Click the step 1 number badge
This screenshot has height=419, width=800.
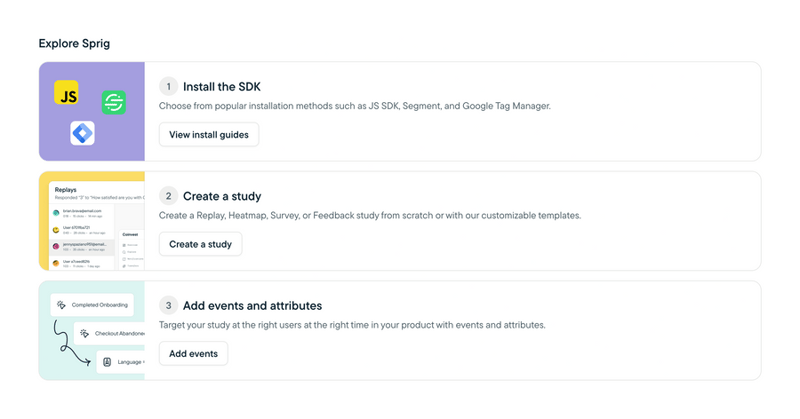click(x=169, y=87)
